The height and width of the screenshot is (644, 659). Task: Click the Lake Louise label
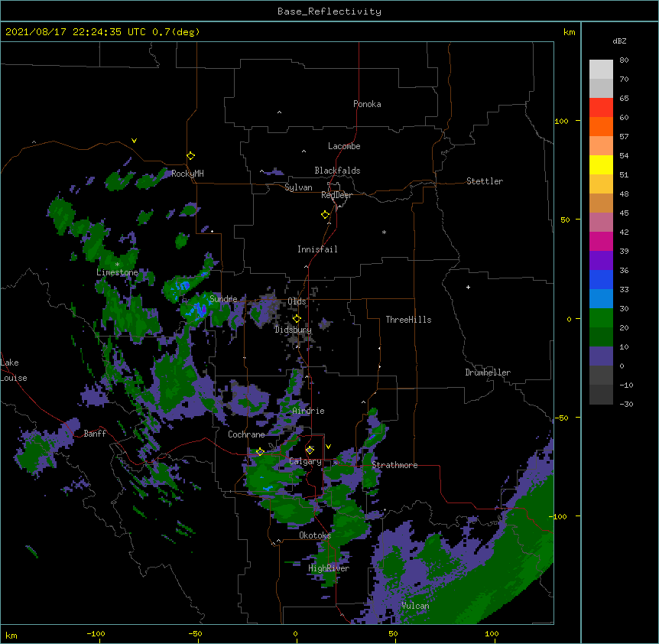[x=14, y=370]
